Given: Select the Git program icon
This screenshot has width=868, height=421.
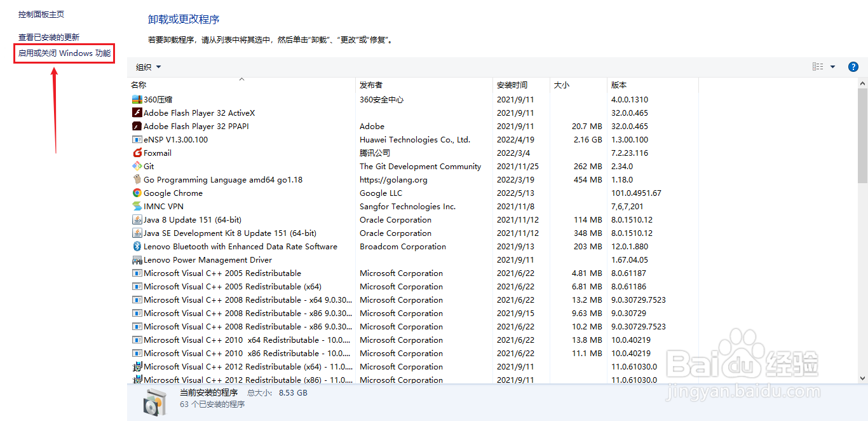Looking at the screenshot, I should 137,166.
